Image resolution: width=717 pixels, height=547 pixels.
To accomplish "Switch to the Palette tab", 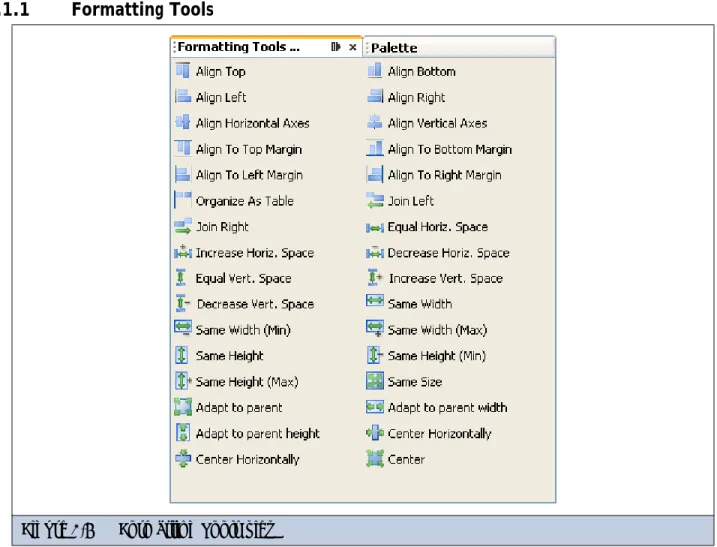I will 459,48.
